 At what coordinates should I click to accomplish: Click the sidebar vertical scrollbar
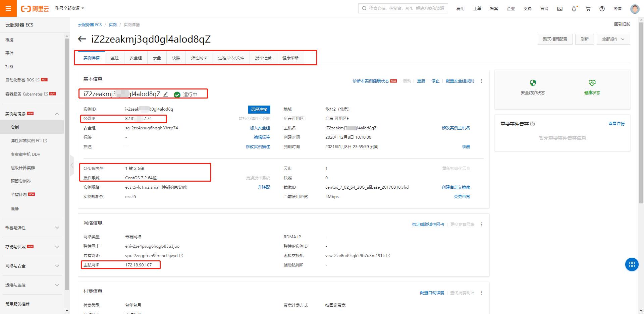tap(67, 164)
